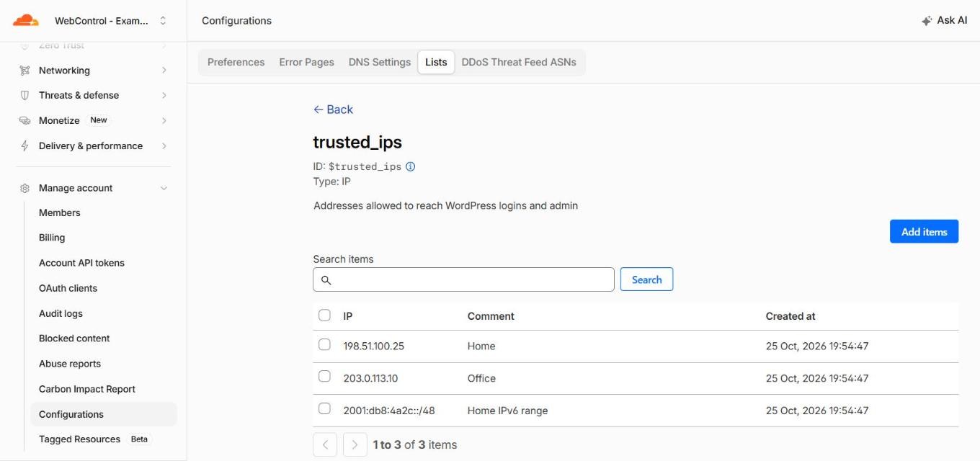Click the Search button
This screenshot has height=461, width=980.
click(x=646, y=279)
